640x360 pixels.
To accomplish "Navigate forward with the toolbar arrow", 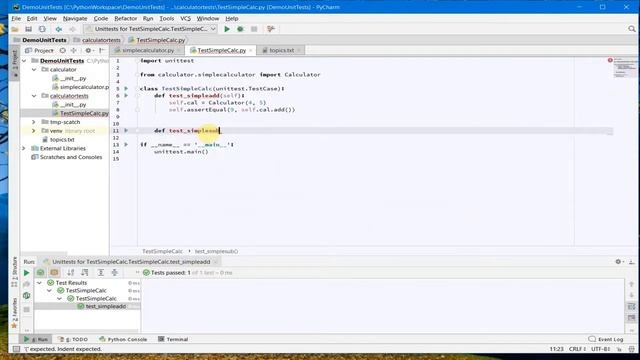I will click(x=72, y=29).
